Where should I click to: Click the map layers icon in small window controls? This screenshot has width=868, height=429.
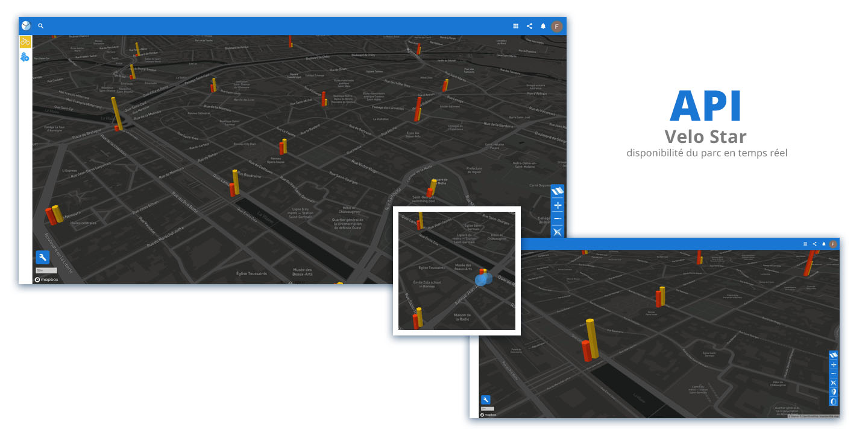click(834, 355)
